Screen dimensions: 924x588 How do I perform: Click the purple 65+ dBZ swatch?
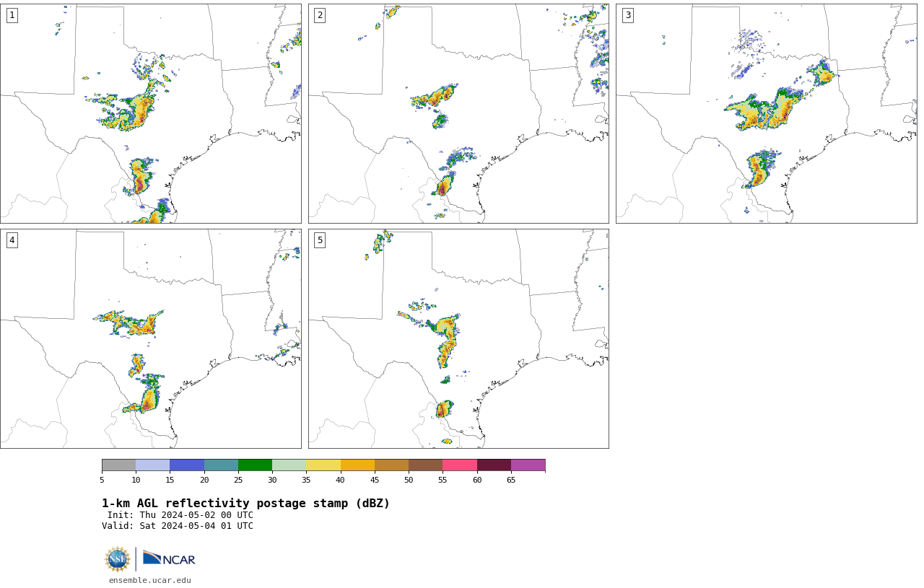pyautogui.click(x=528, y=465)
